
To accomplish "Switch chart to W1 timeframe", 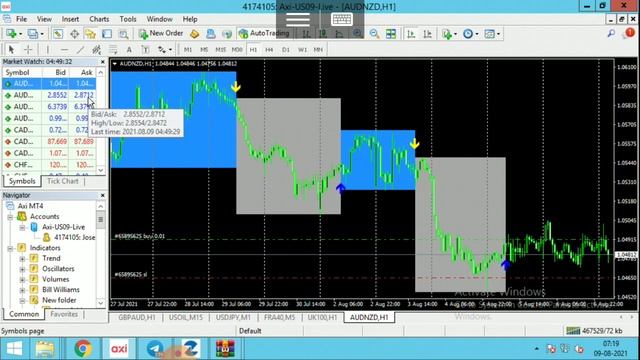I will [302, 49].
